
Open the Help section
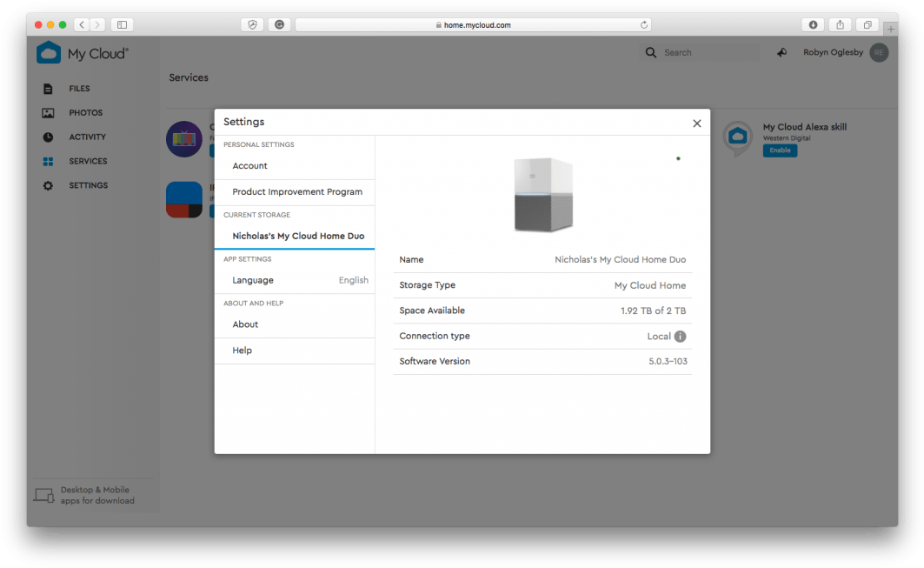295,351
